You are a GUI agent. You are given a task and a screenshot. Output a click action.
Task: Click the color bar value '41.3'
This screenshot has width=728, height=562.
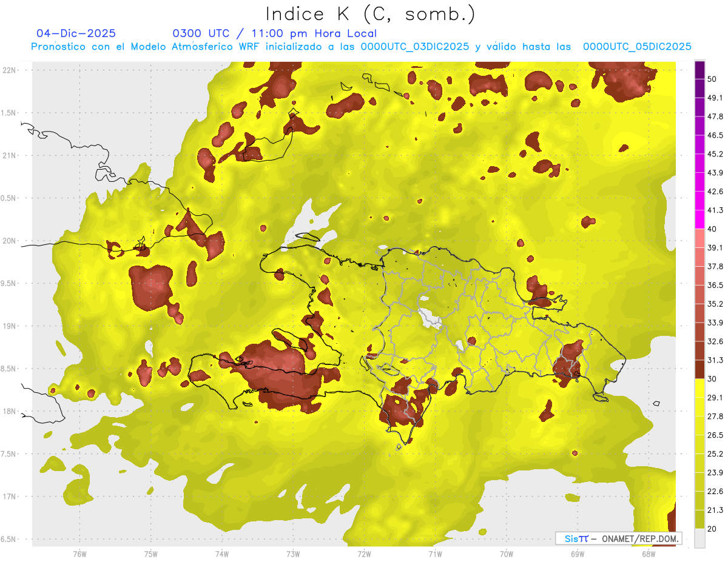coord(715,210)
